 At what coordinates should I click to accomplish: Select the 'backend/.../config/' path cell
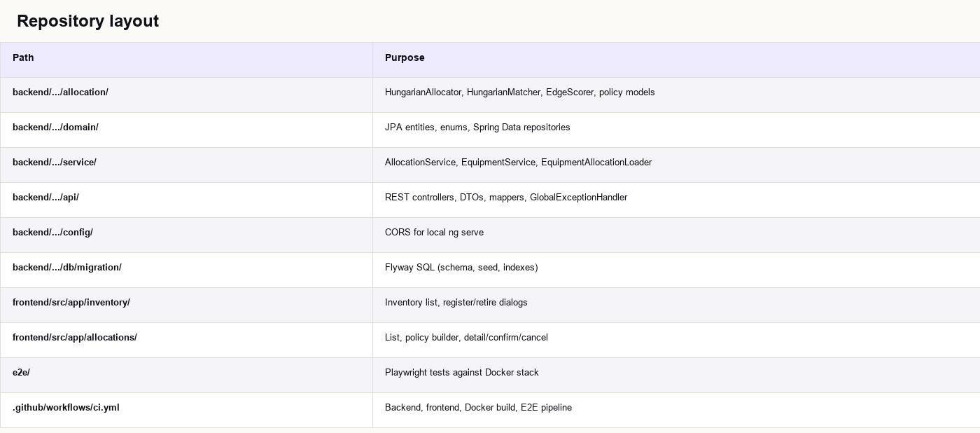(186, 235)
